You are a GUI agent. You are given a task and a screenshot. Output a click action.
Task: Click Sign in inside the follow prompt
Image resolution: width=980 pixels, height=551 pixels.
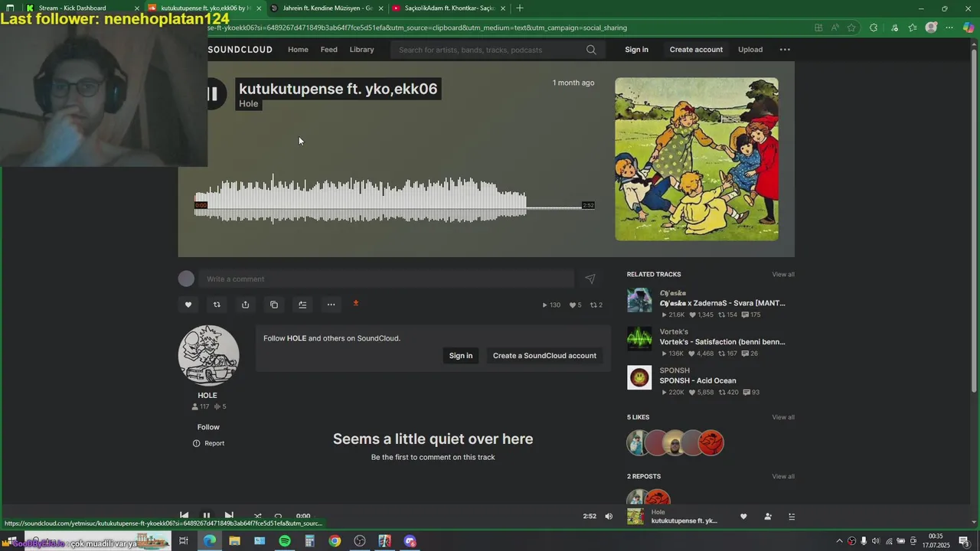point(461,356)
